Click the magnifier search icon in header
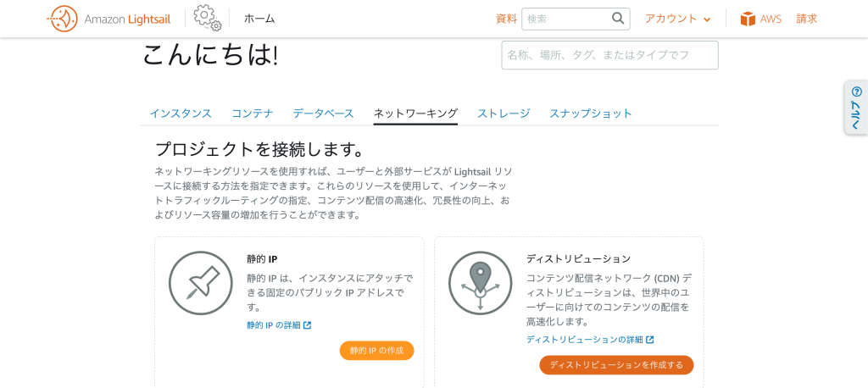The width and height of the screenshot is (868, 388). coord(618,19)
